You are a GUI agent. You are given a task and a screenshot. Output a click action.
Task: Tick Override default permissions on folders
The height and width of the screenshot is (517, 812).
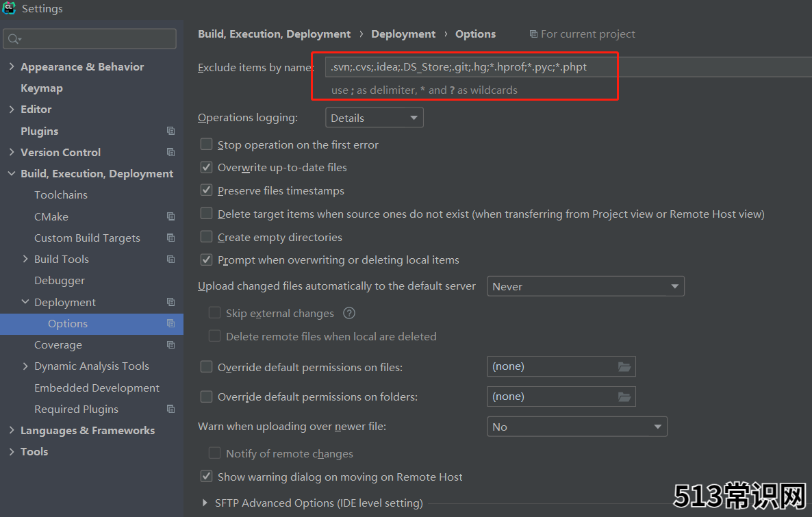pyautogui.click(x=206, y=396)
